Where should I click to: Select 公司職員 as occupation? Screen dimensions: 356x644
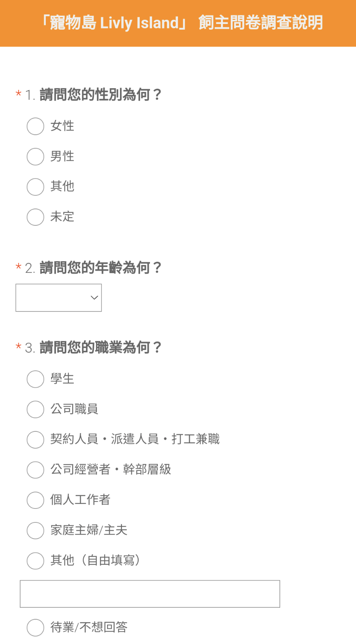coord(35,410)
